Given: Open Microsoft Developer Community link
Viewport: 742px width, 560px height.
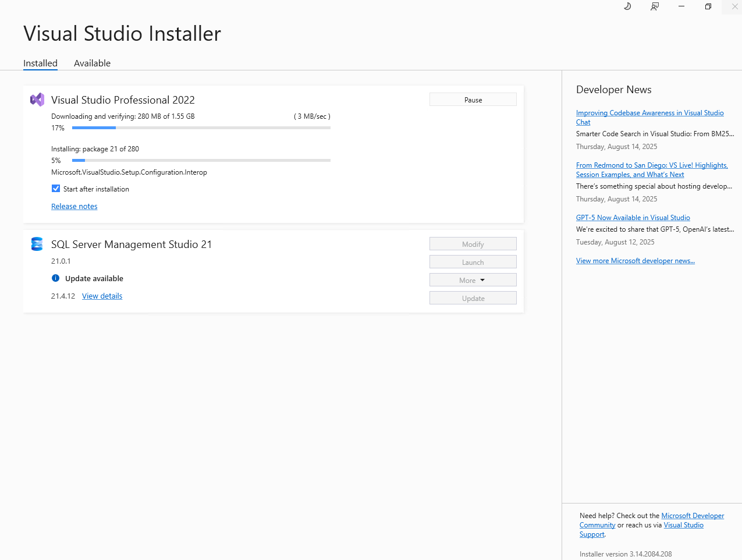Looking at the screenshot, I should 693,516.
